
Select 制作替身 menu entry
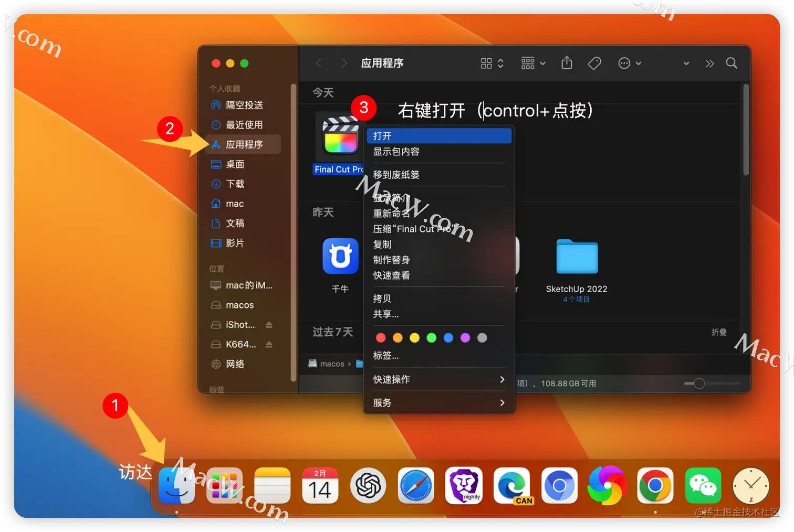coord(438,260)
